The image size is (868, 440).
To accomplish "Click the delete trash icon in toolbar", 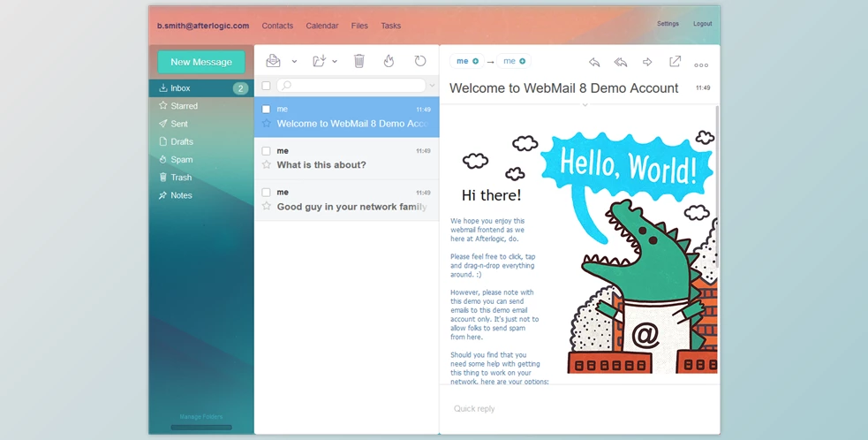I will (359, 61).
